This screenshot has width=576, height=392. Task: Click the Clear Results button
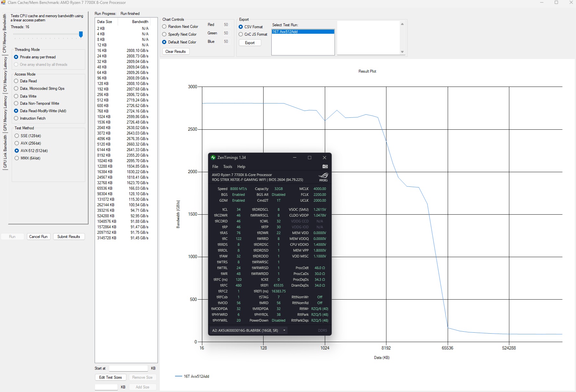tap(176, 52)
